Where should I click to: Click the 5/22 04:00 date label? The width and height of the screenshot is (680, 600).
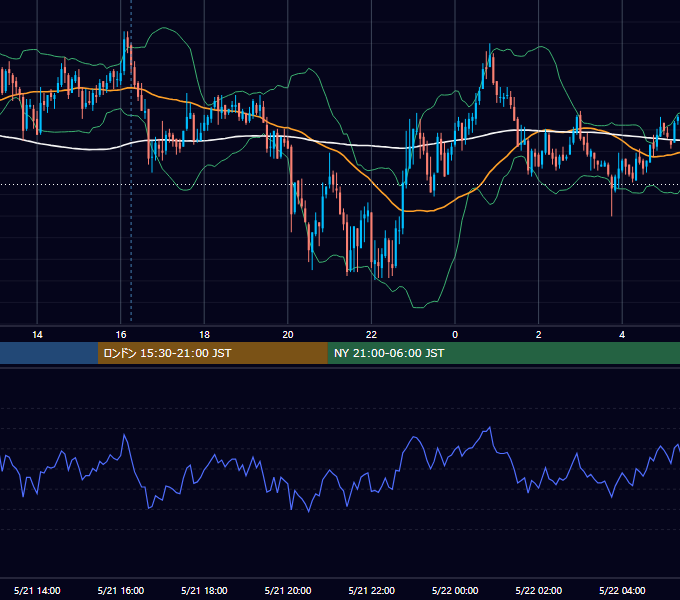[622, 590]
